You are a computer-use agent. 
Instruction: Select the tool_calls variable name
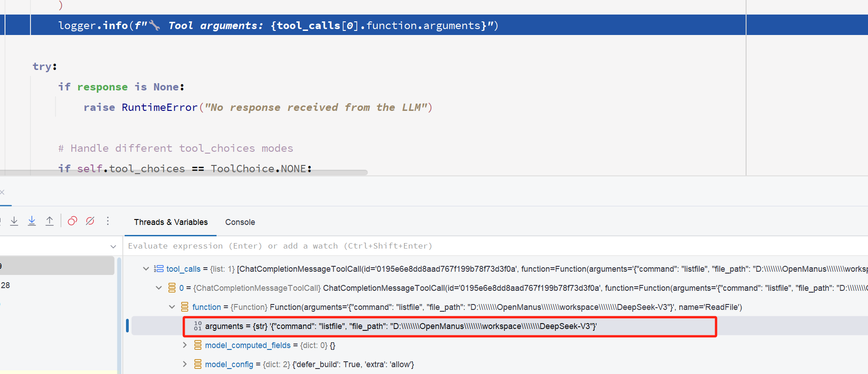tap(183, 269)
